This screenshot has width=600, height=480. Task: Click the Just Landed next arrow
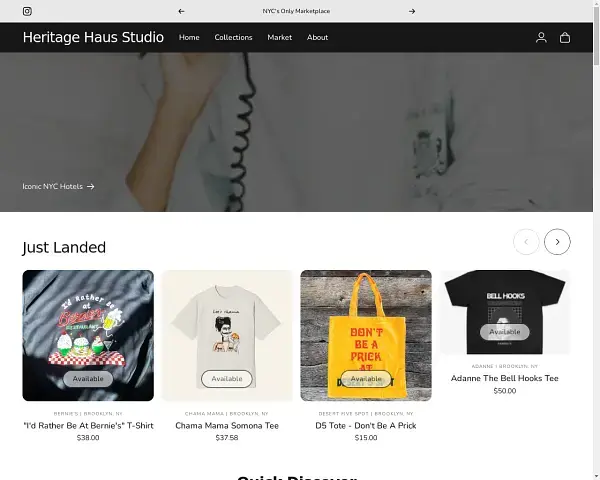click(557, 241)
